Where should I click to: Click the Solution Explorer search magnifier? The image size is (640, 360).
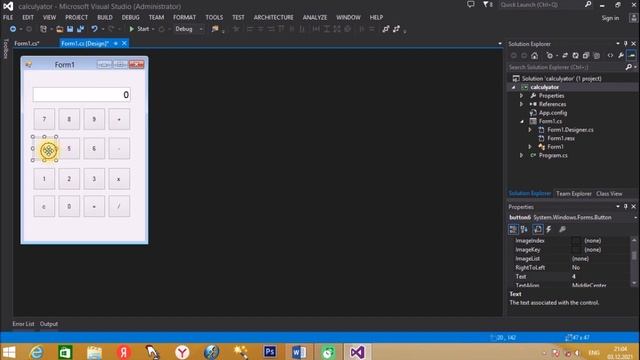(629, 67)
